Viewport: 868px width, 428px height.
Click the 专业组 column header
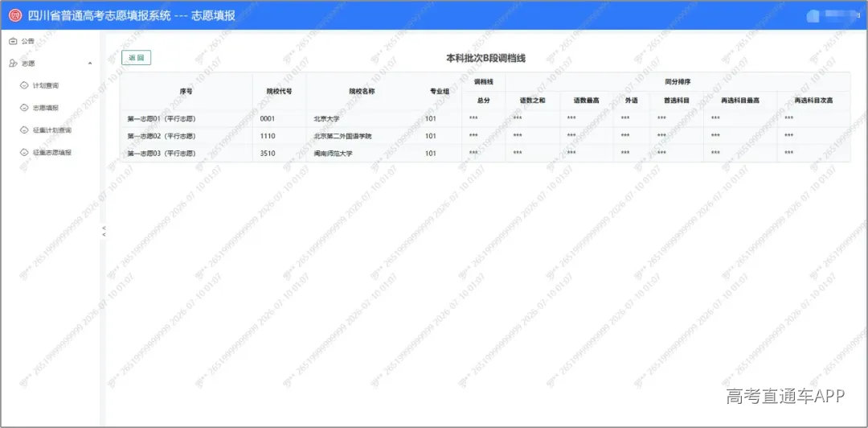point(440,91)
